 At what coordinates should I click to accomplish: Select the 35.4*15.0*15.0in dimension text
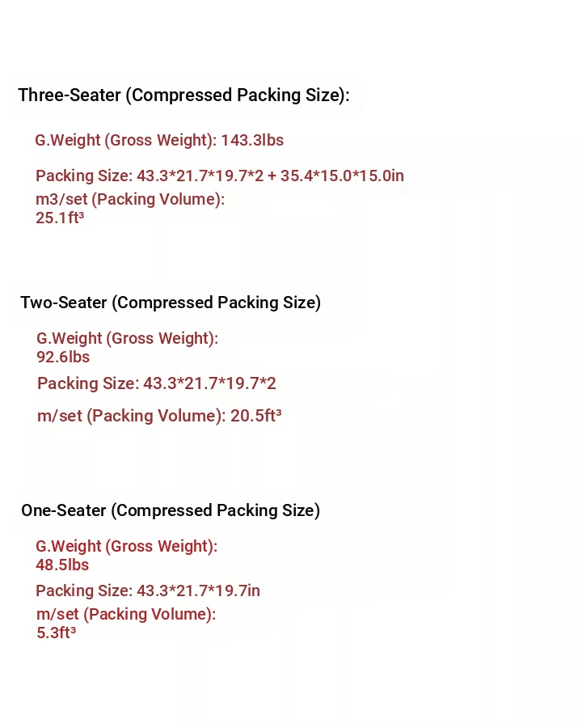tap(342, 176)
